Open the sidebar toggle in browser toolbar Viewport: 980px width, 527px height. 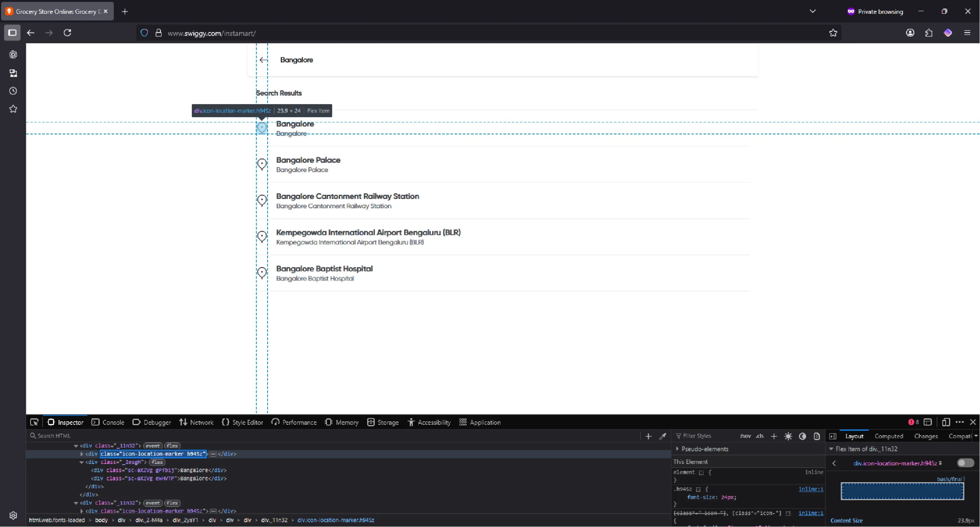[12, 33]
